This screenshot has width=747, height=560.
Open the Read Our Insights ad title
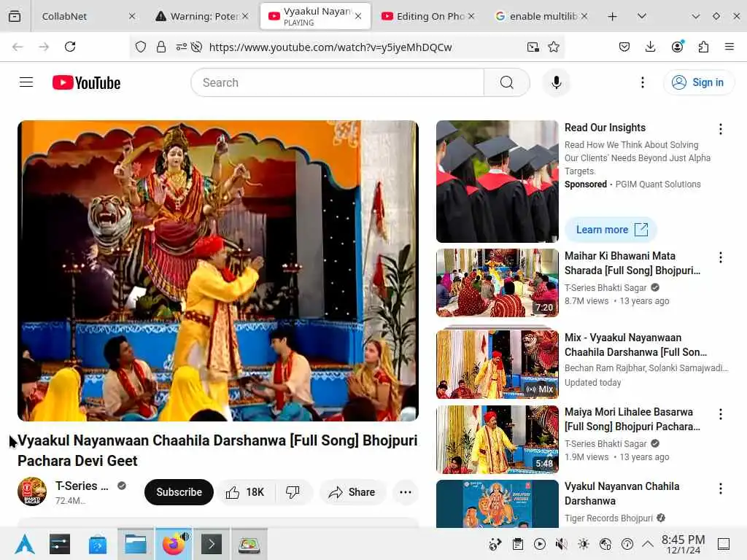tap(605, 128)
